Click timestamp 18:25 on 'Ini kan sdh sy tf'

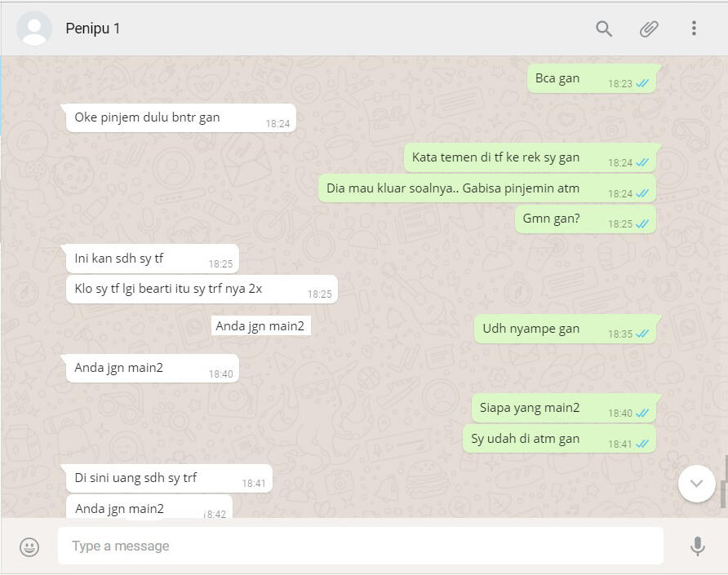pyautogui.click(x=220, y=264)
